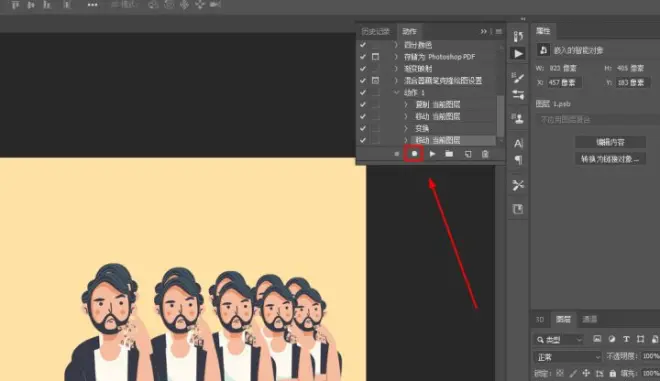
Task: Select the 动作 tab
Action: (409, 32)
